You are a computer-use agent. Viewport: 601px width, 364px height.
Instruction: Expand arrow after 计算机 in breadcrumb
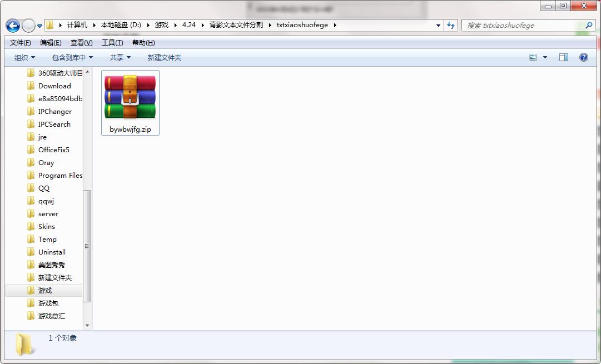click(x=94, y=26)
